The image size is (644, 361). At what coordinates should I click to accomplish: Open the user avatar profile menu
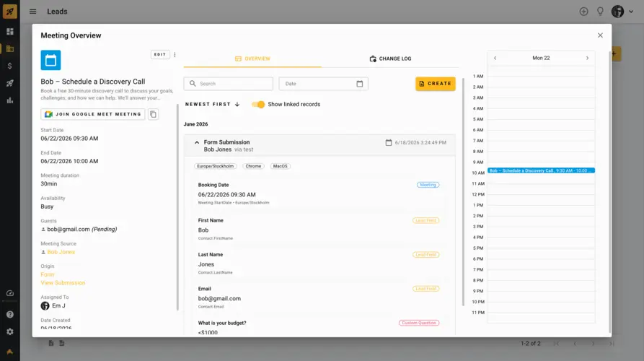[x=622, y=12]
